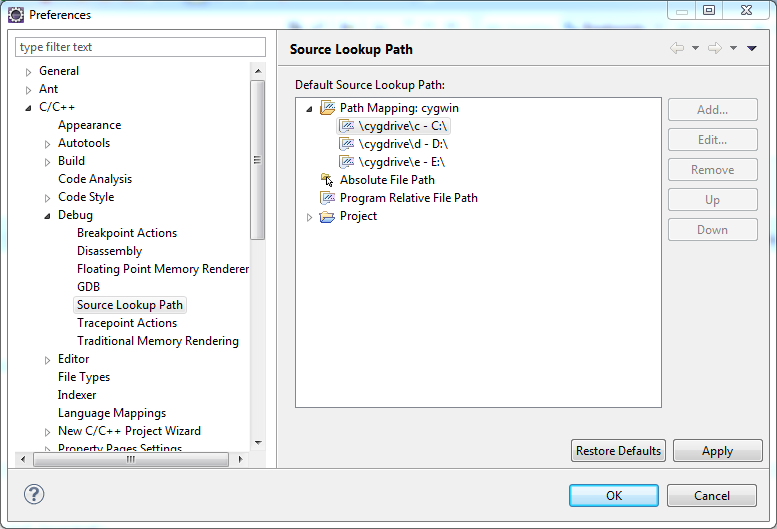The width and height of the screenshot is (777, 529).
Task: Click the Project folder icon
Action: click(327, 216)
